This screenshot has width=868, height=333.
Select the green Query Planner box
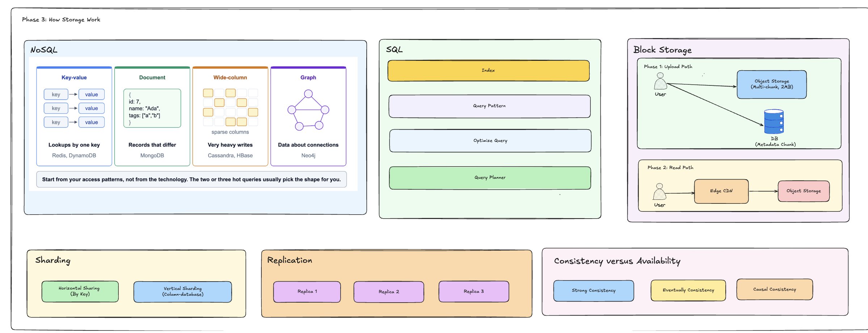point(490,178)
